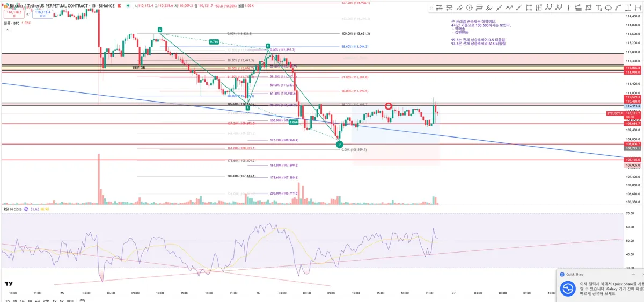
Task: Click the 15분 OB label on chart
Action: pos(138,68)
